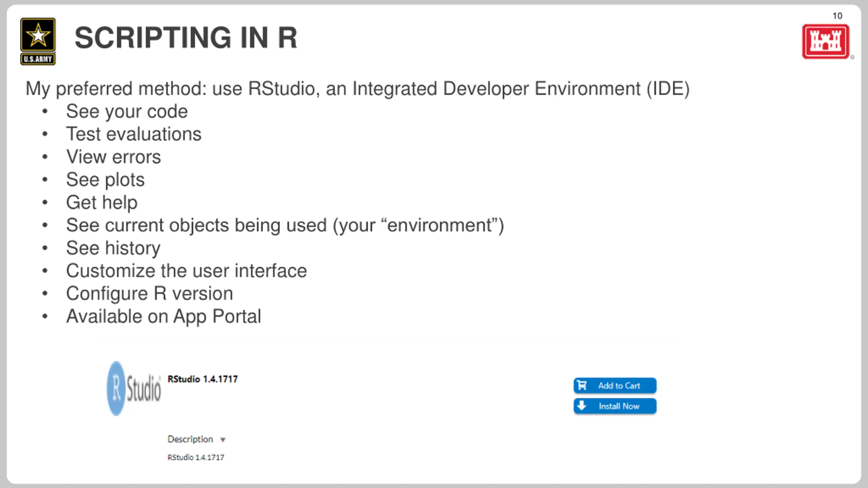Click the download arrow icon on Install Now

click(x=582, y=406)
